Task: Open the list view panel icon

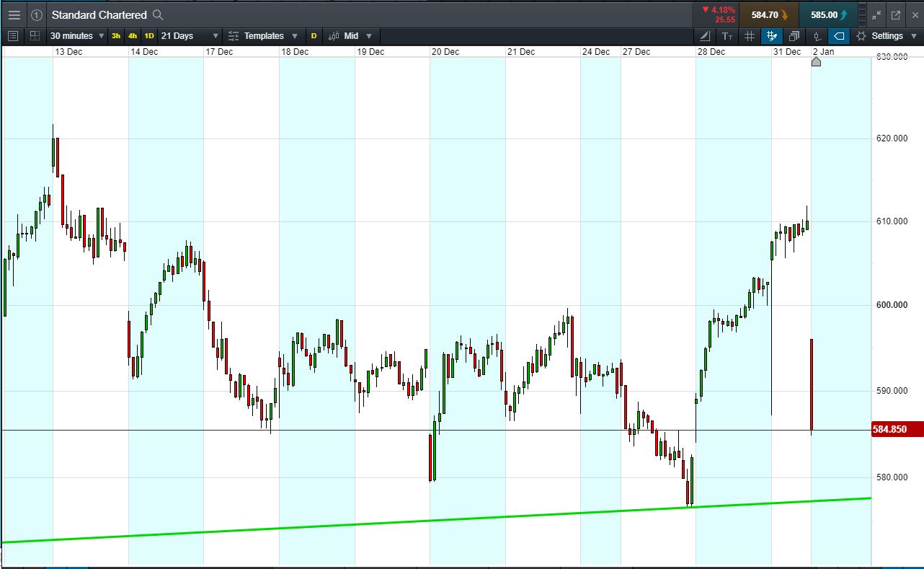Action: tap(13, 35)
